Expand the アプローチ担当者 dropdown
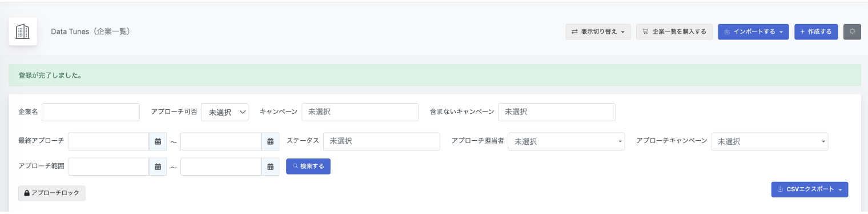Screen dimensions: 868x214 [x=566, y=141]
